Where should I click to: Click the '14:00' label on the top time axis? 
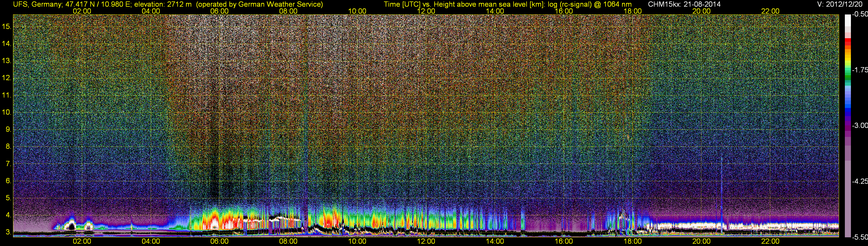(495, 11)
